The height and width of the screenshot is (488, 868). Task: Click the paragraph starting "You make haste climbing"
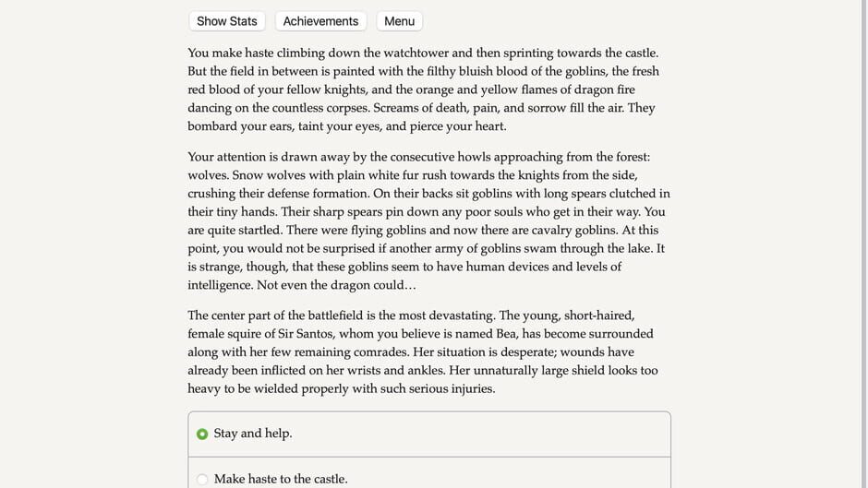pos(423,89)
